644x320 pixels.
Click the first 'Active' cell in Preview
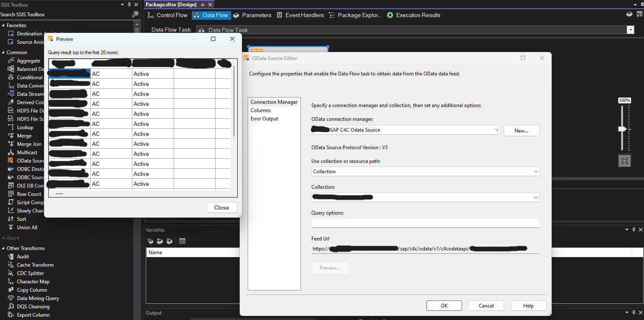click(153, 74)
